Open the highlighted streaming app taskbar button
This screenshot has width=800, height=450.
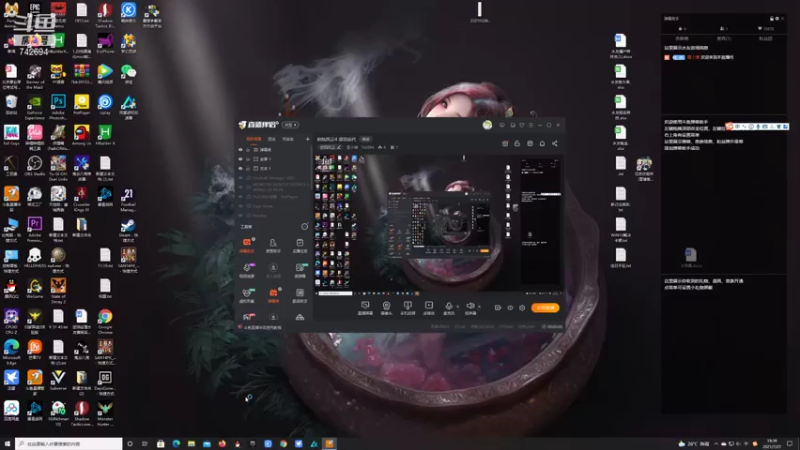pos(329,444)
